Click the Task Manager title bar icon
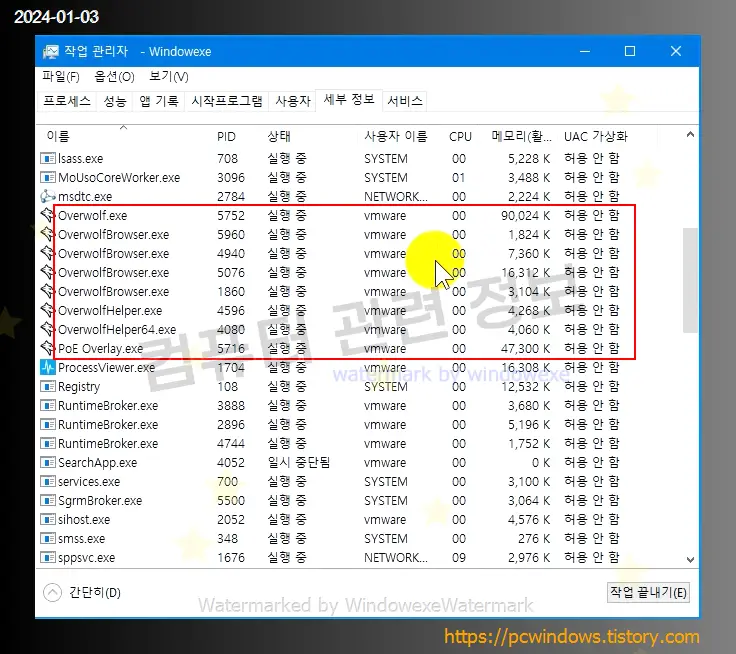Screen dimensions: 736x654 pyautogui.click(x=51, y=52)
